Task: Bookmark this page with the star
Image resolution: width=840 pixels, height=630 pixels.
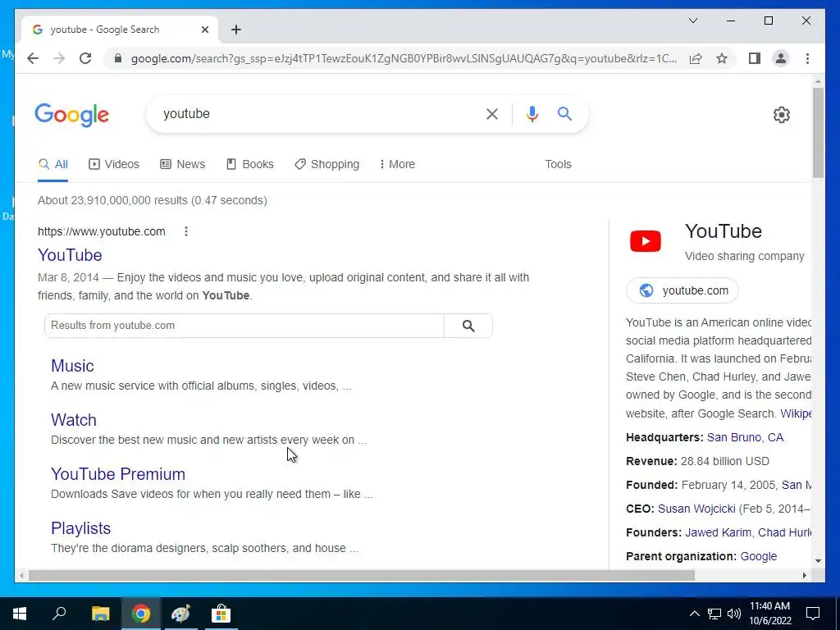Action: click(722, 58)
